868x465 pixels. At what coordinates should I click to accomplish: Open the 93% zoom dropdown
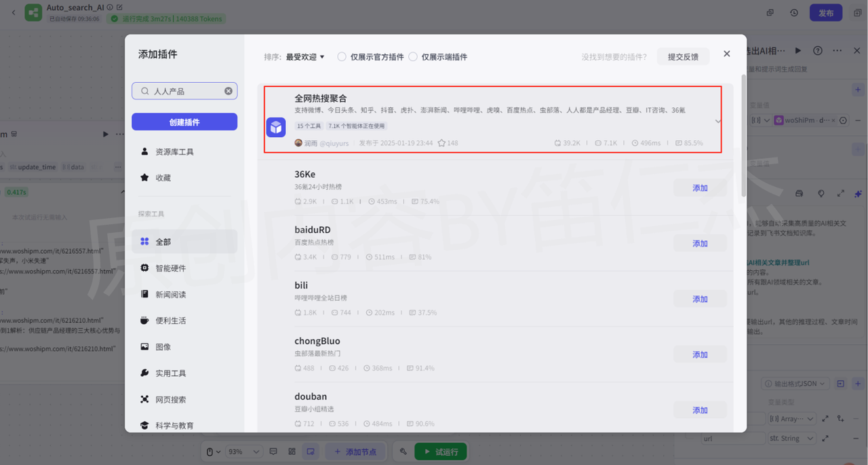[x=245, y=451]
